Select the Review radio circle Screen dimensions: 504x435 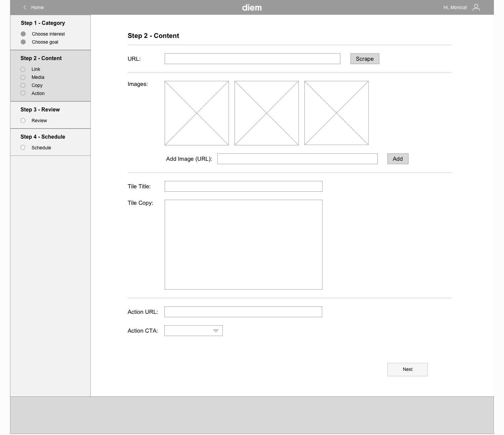click(23, 120)
